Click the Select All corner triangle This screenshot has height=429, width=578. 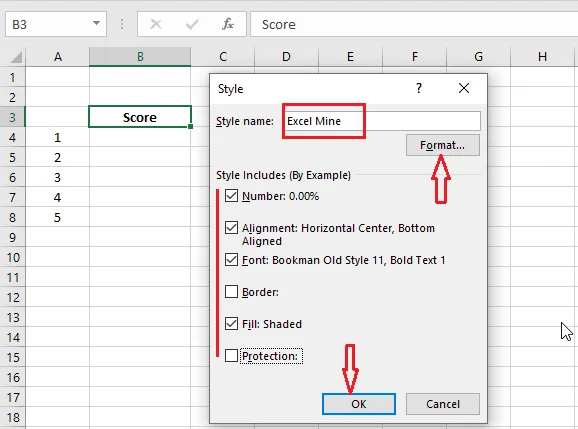(16, 57)
